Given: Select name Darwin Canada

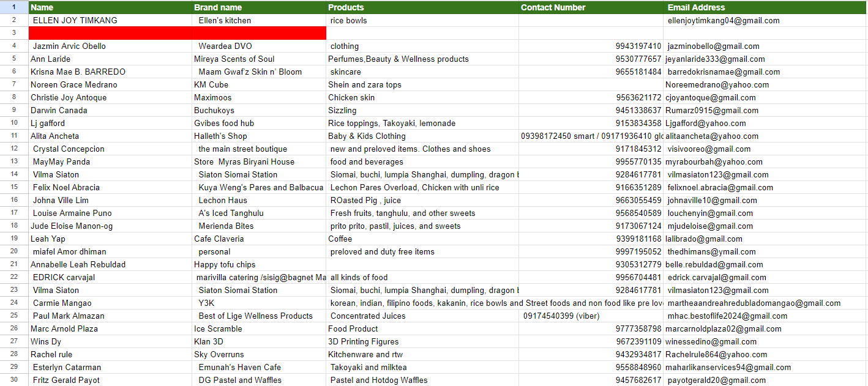Looking at the screenshot, I should (110, 110).
